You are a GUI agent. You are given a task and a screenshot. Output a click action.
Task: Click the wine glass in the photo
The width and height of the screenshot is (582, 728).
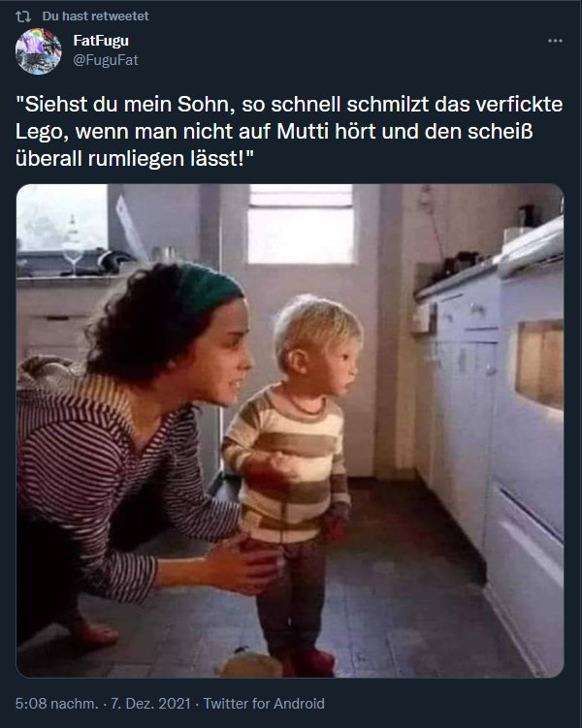[73, 246]
